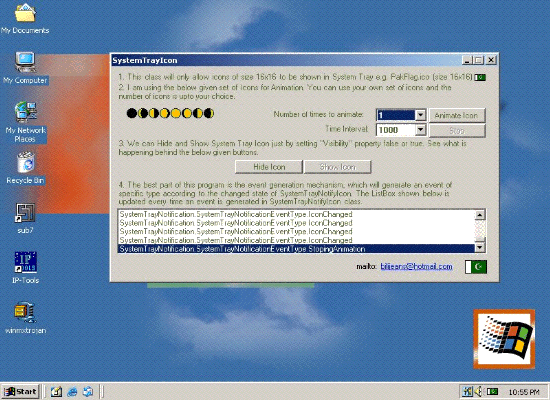550x400 pixels.
Task: Click the listbox scroll down arrow
Action: pos(480,248)
